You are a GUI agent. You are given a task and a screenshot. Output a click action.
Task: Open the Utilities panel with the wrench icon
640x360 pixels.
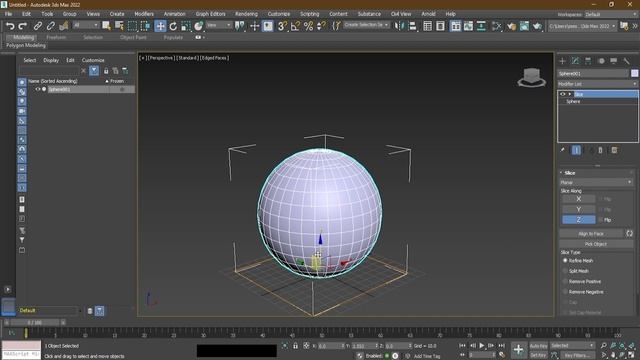coord(627,61)
